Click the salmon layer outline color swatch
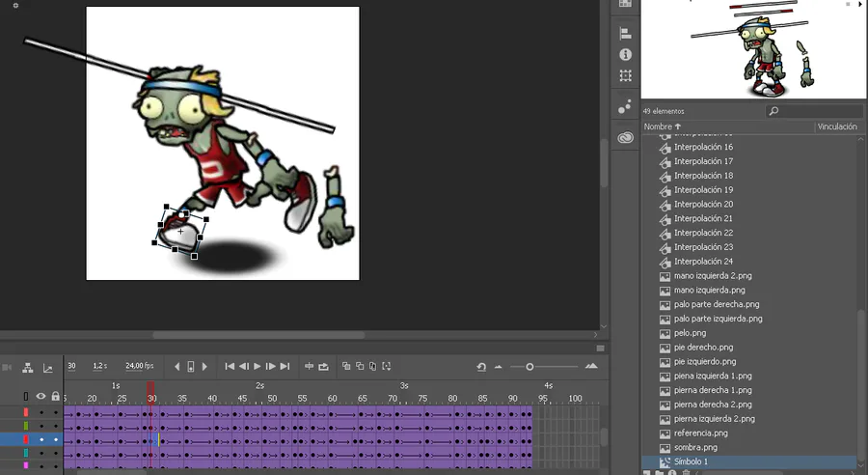Image resolution: width=868 pixels, height=475 pixels. (25, 412)
